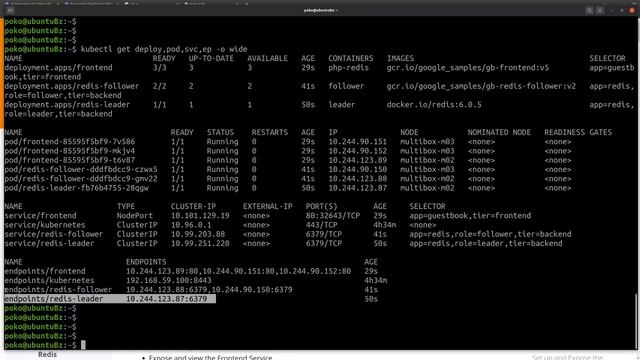
Task: Click the ENDPOINTS column header
Action: 146,262
